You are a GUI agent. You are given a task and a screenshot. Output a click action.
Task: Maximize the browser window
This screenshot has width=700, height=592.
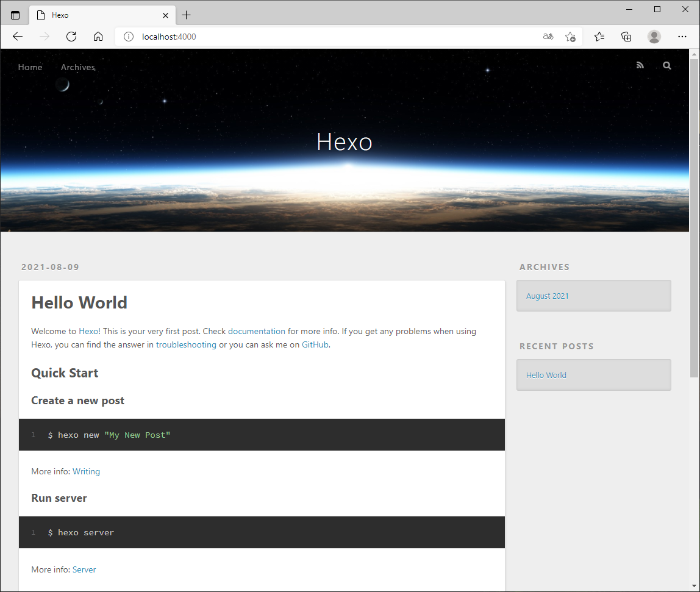(x=657, y=9)
